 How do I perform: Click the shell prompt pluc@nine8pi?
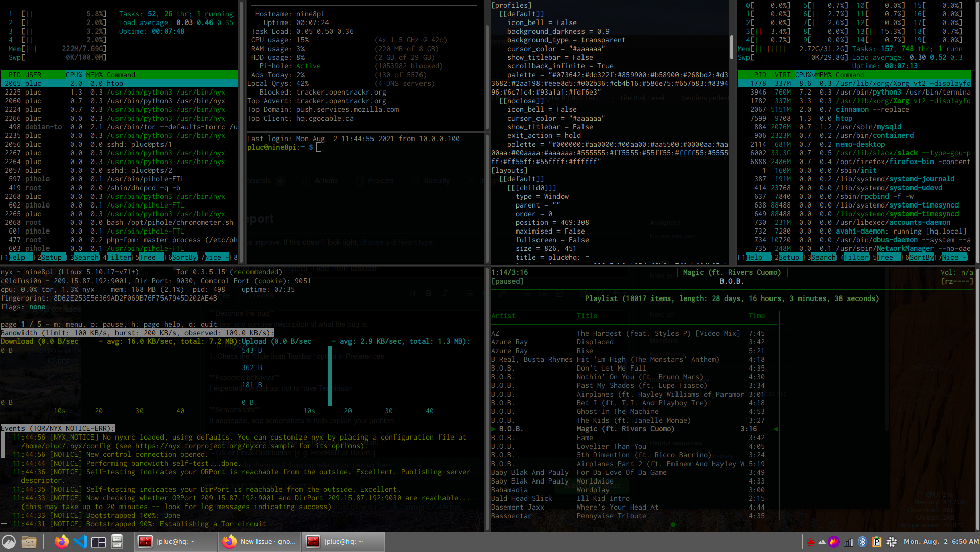[x=280, y=147]
